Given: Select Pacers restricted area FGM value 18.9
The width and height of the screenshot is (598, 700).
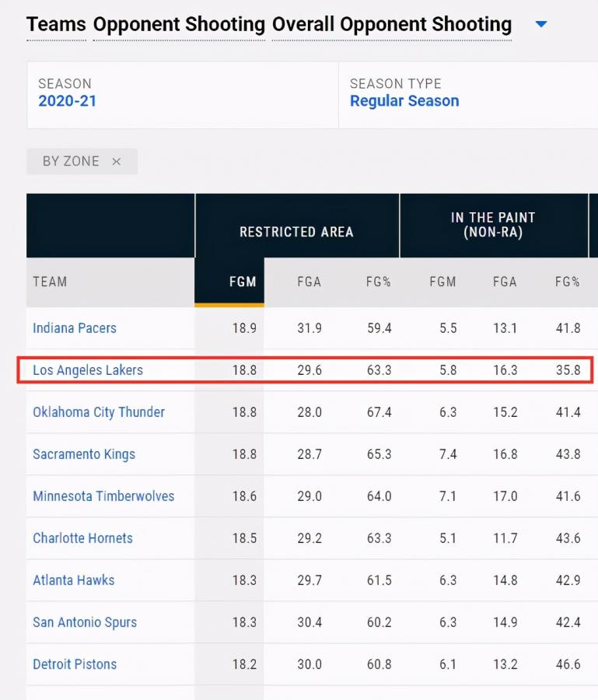Looking at the screenshot, I should point(244,328).
